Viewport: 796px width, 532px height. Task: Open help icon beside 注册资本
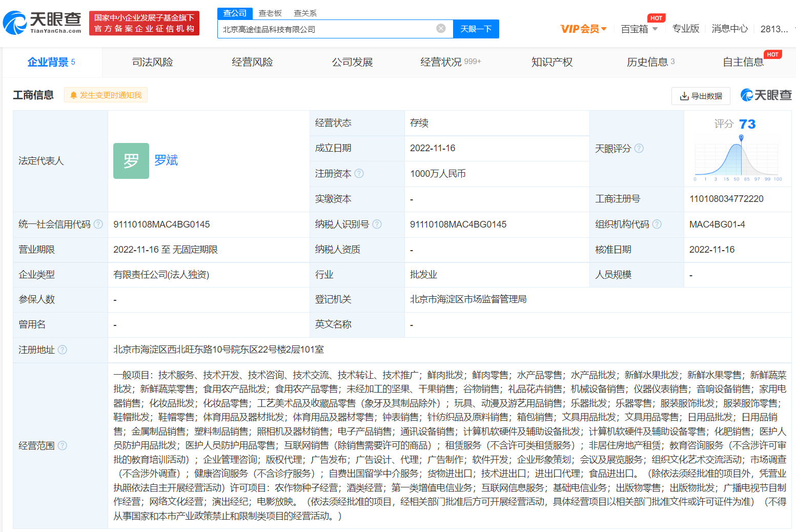point(359,173)
